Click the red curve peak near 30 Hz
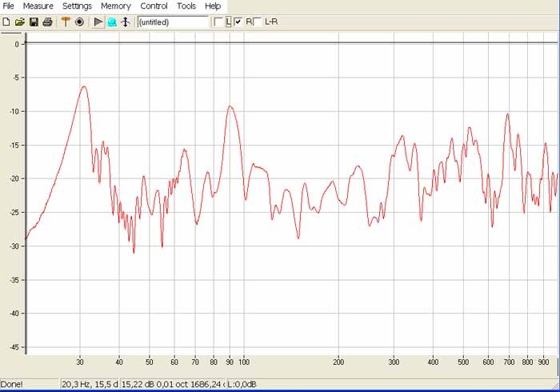The height and width of the screenshot is (392, 560). (x=83, y=86)
